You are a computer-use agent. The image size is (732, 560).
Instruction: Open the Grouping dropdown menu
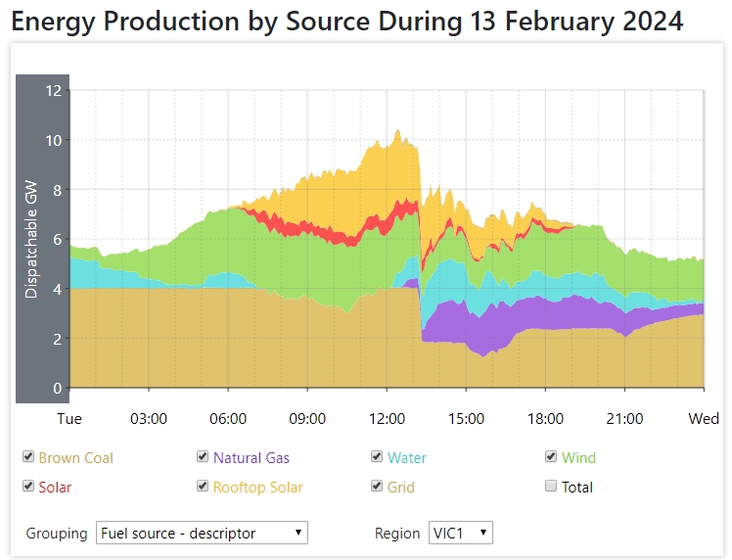tap(202, 534)
